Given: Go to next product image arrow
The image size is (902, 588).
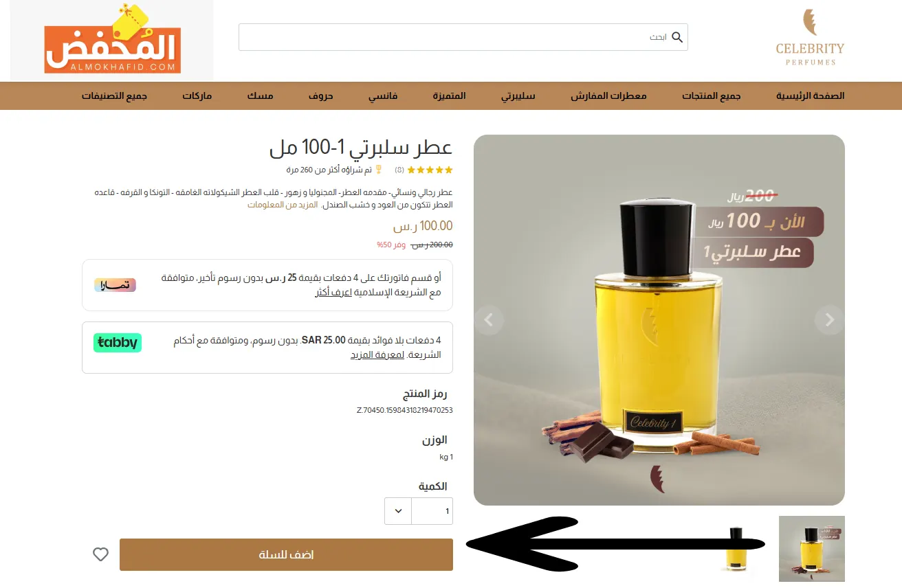Looking at the screenshot, I should [829, 319].
